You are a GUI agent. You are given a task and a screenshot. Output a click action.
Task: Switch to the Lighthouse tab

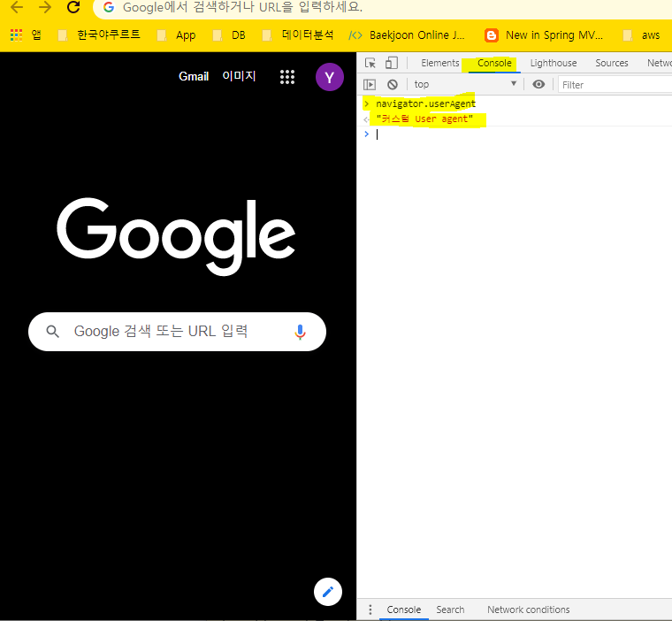click(554, 63)
